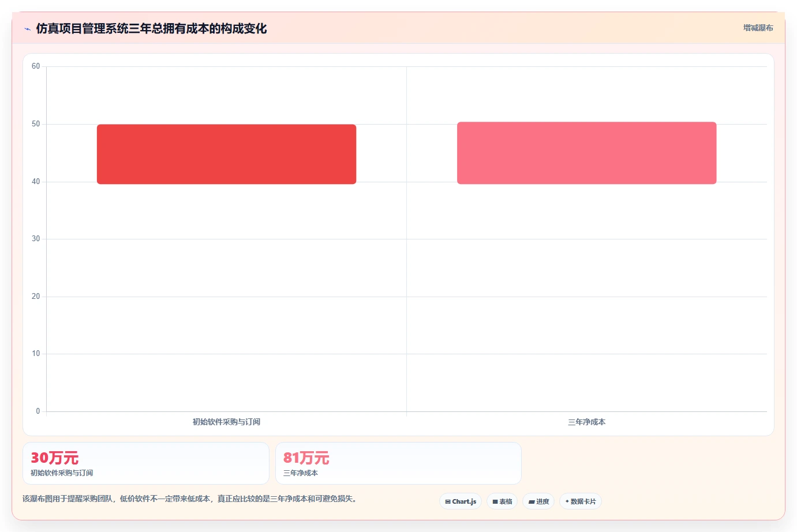Click the y-axis tick label 30
797x532 pixels.
[36, 239]
